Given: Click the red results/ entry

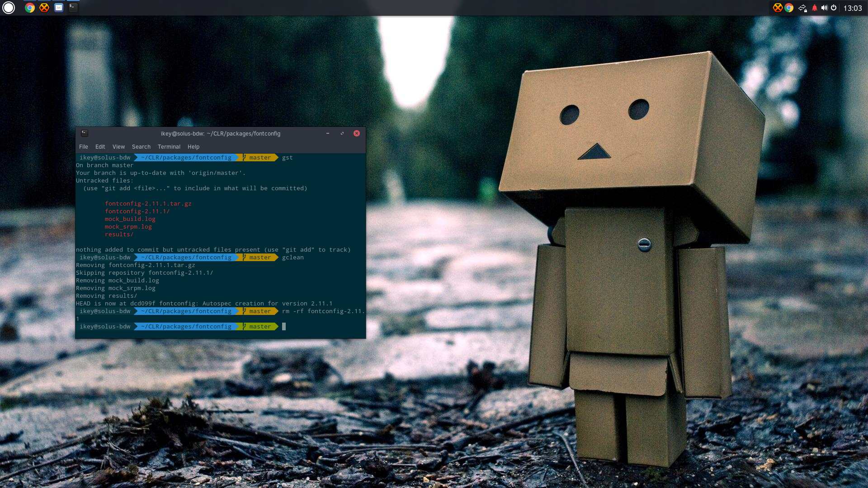Looking at the screenshot, I should pos(119,235).
